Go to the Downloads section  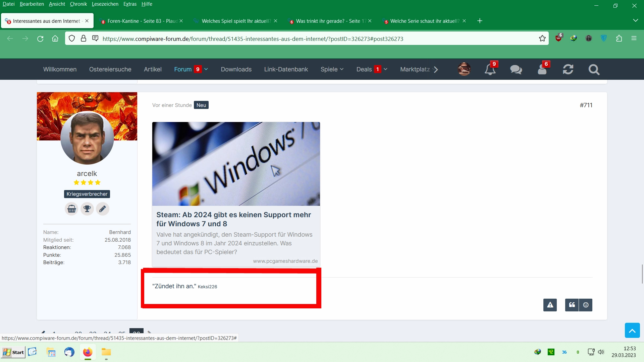(236, 69)
